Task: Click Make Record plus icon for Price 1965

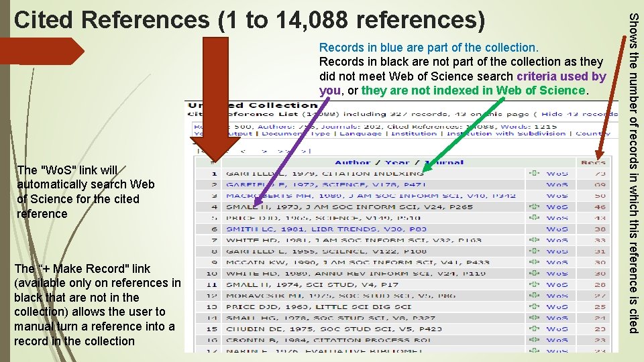Action: [x=535, y=217]
